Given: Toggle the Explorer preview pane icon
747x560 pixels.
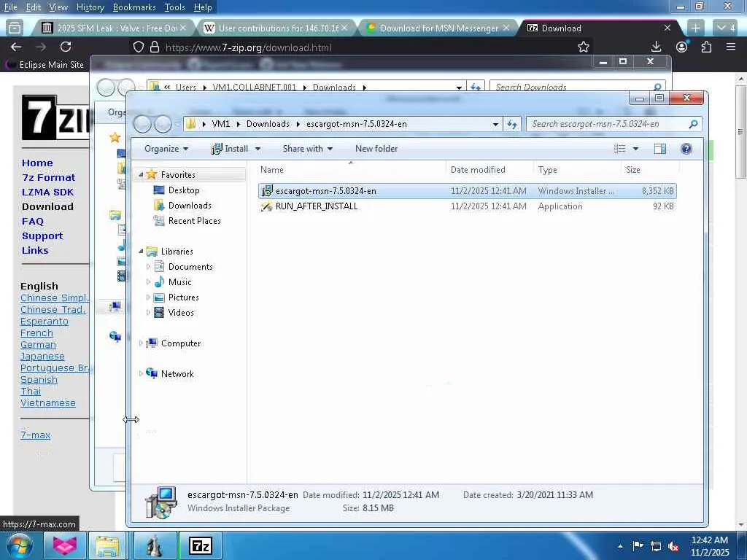Looking at the screenshot, I should (659, 149).
